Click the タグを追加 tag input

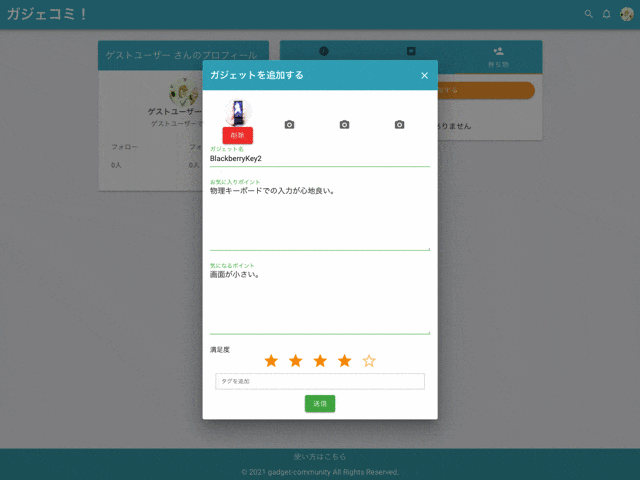320,381
